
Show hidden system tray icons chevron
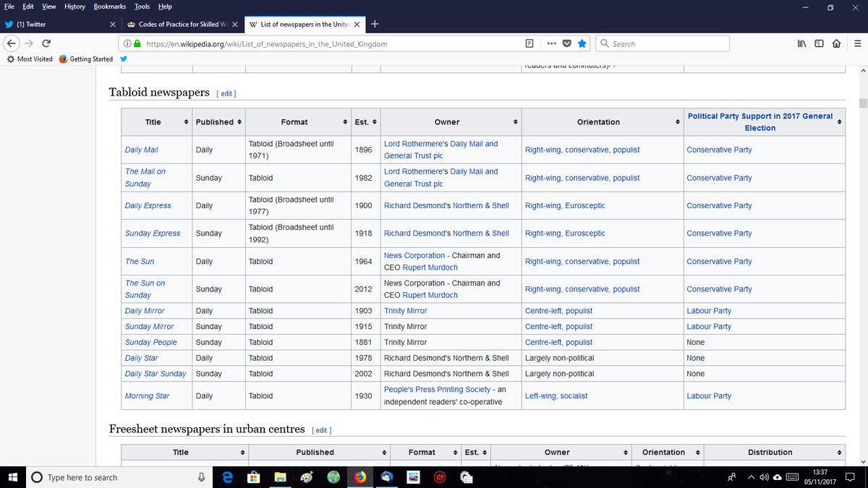[x=751, y=477]
